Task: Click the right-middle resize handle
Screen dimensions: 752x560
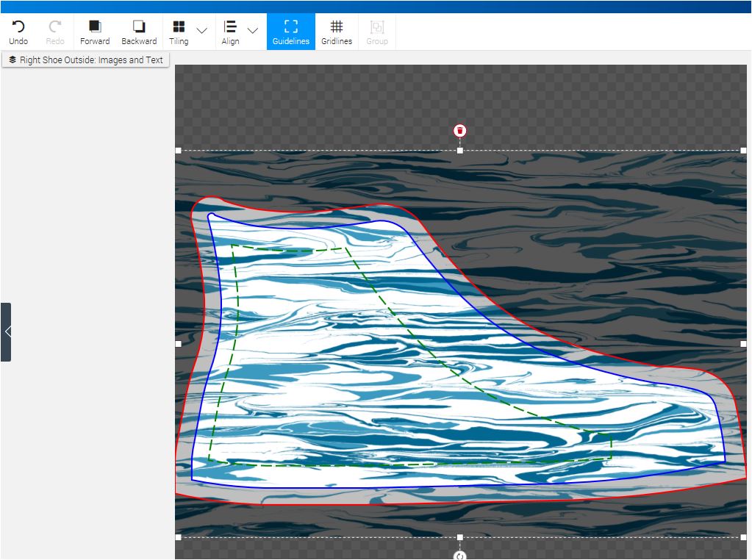Action: pos(743,343)
